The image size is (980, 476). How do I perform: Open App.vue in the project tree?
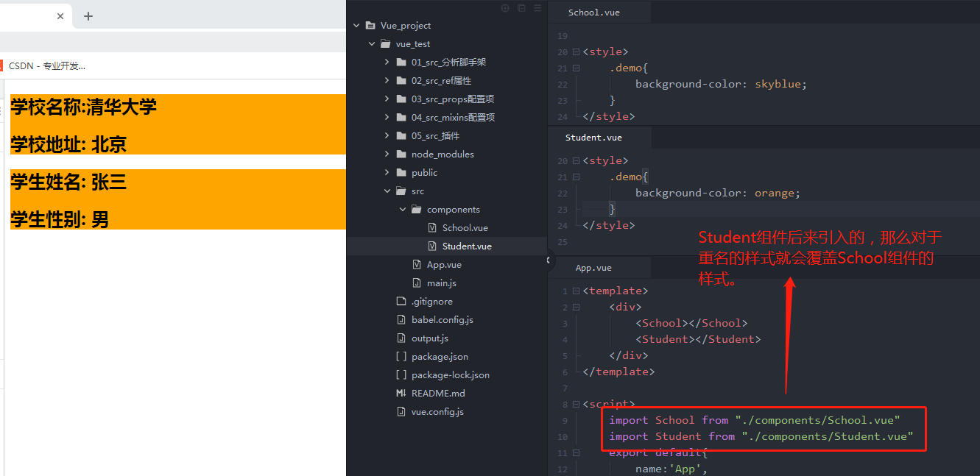pos(444,265)
